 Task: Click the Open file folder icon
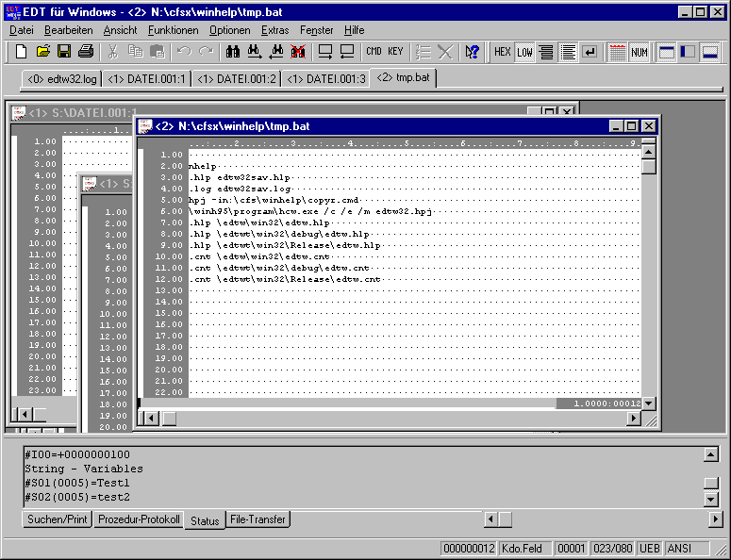42,52
